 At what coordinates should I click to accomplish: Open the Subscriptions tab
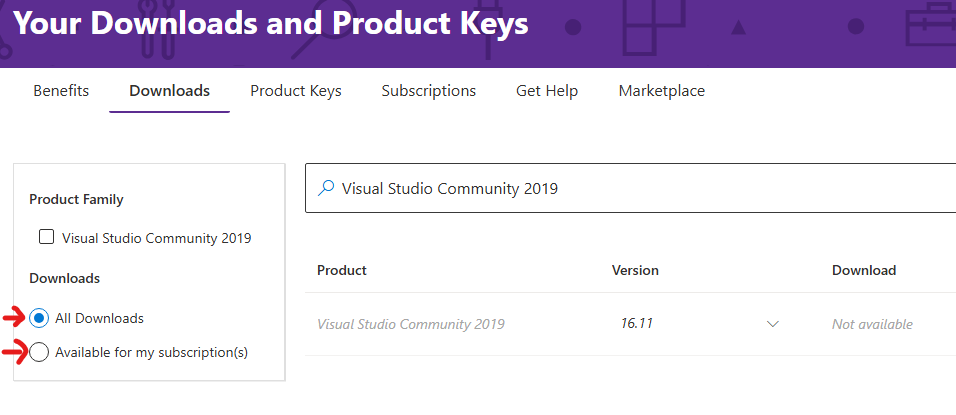click(429, 91)
